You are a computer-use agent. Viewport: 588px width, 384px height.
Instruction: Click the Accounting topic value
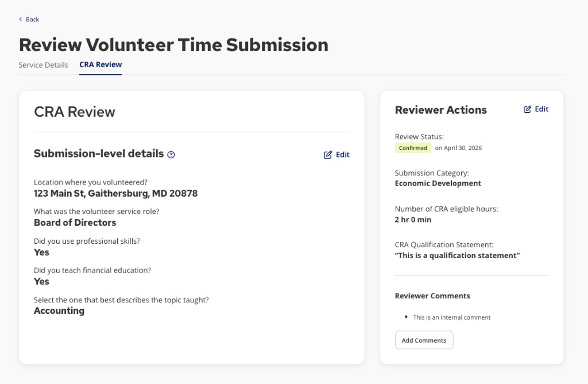[59, 311]
